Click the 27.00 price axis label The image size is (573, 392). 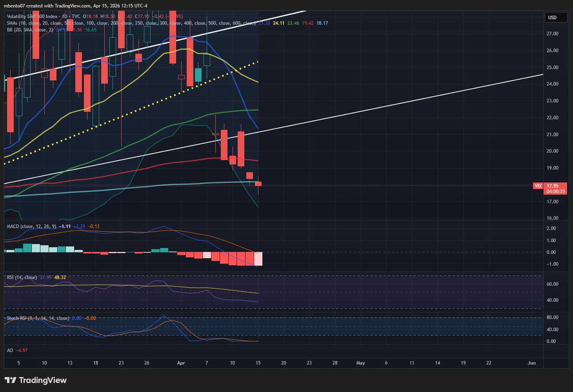tap(553, 34)
